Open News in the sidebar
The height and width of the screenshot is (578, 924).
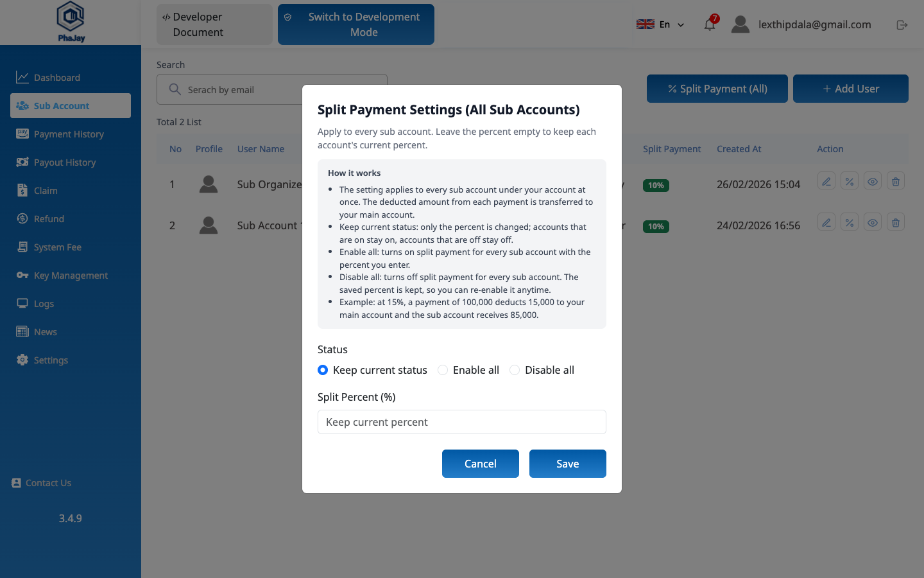point(71,332)
